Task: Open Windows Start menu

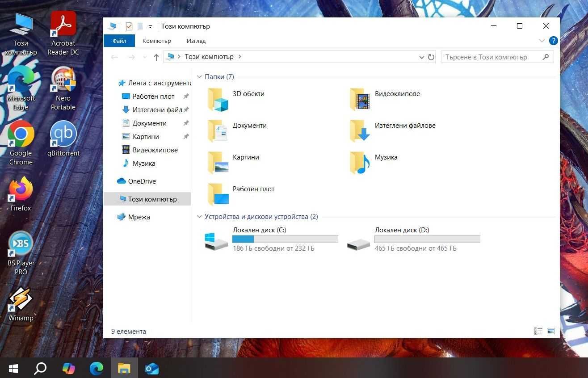Action: 13,368
